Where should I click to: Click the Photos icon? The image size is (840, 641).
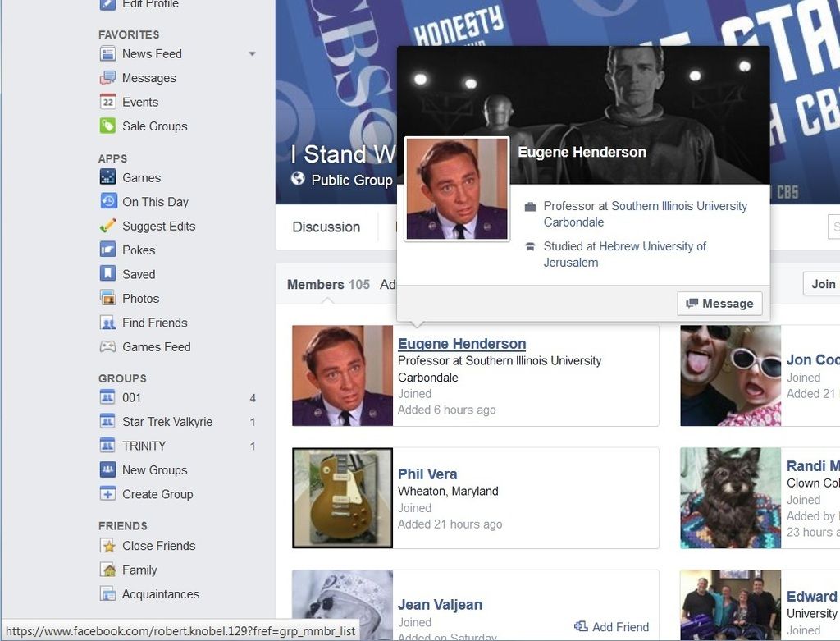click(107, 298)
